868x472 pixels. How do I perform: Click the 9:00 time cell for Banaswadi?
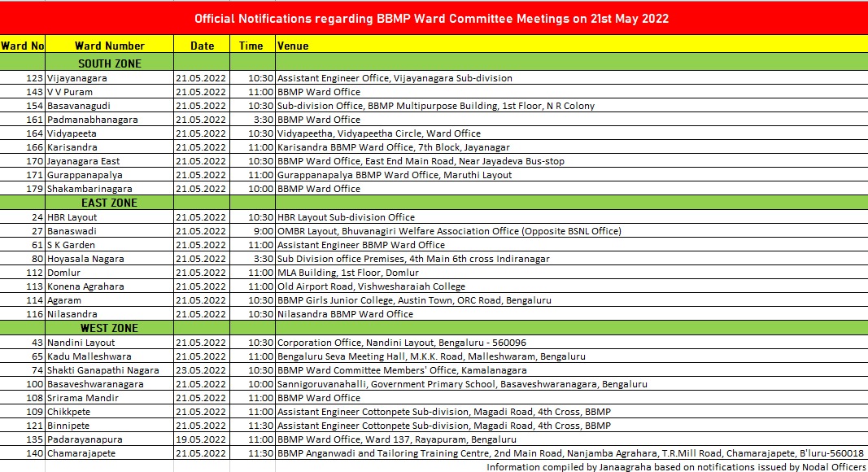pyautogui.click(x=252, y=231)
